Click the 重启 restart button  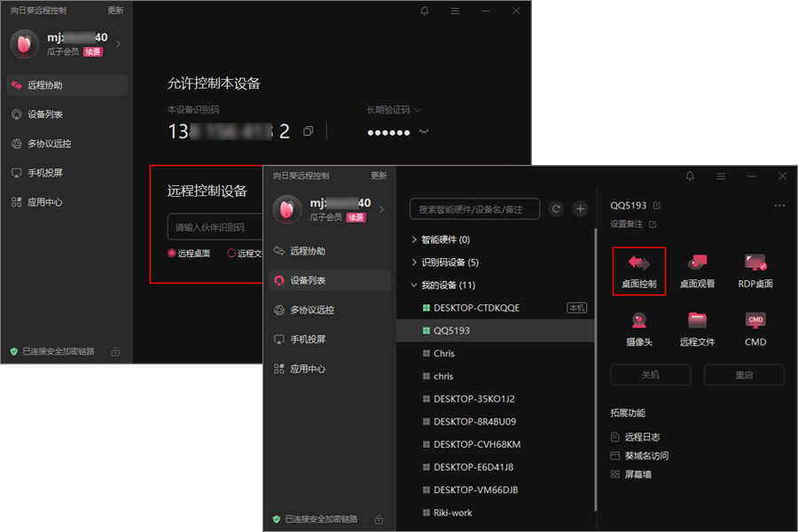pyautogui.click(x=744, y=375)
